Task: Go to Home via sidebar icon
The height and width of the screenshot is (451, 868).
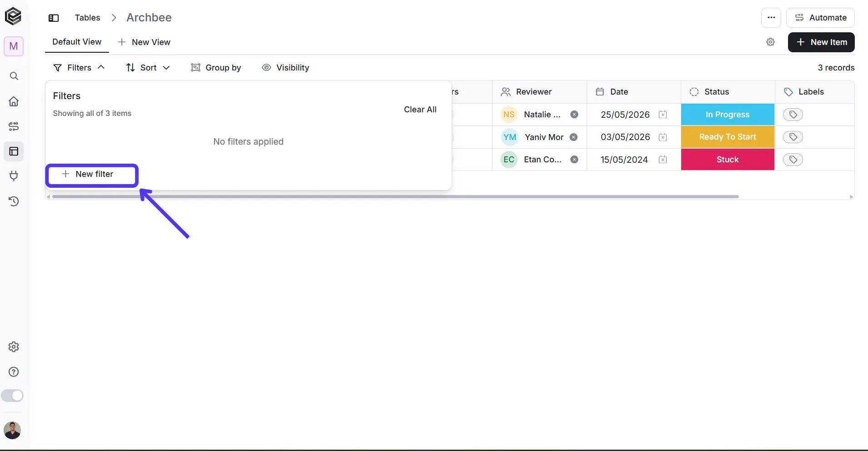Action: tap(14, 101)
